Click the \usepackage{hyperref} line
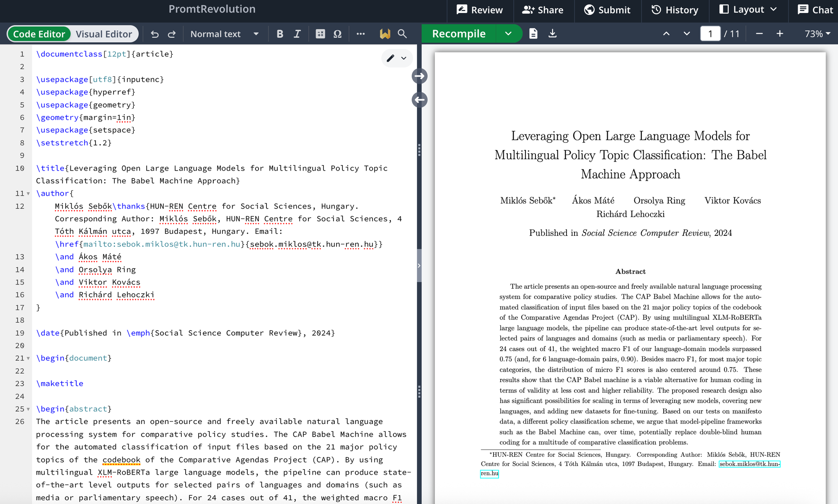Image resolution: width=838 pixels, height=504 pixels. pos(85,92)
